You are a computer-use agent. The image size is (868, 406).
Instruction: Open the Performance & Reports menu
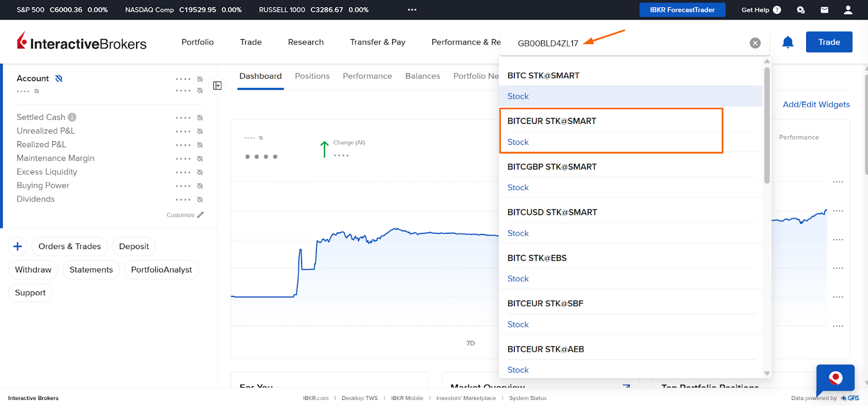[x=465, y=42]
